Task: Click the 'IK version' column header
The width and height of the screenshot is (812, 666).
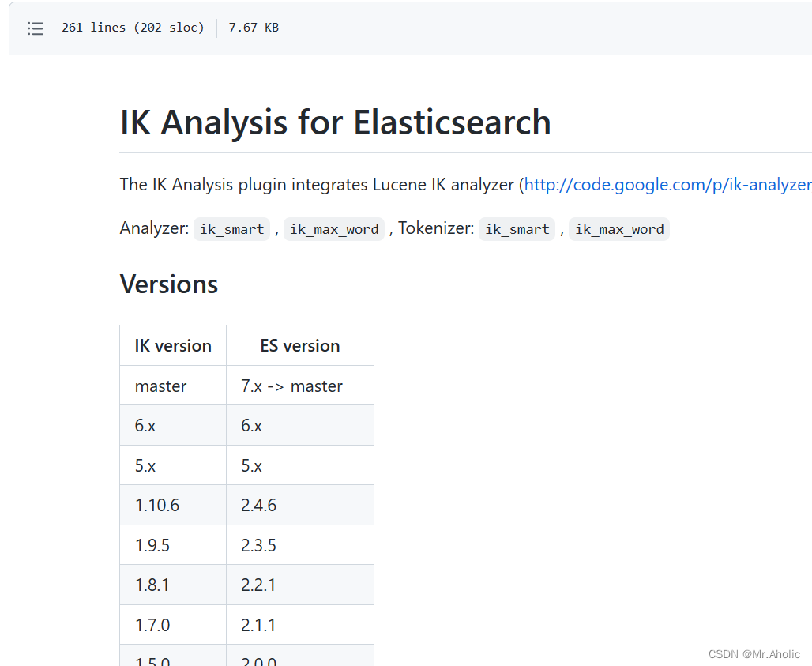Action: coord(173,345)
